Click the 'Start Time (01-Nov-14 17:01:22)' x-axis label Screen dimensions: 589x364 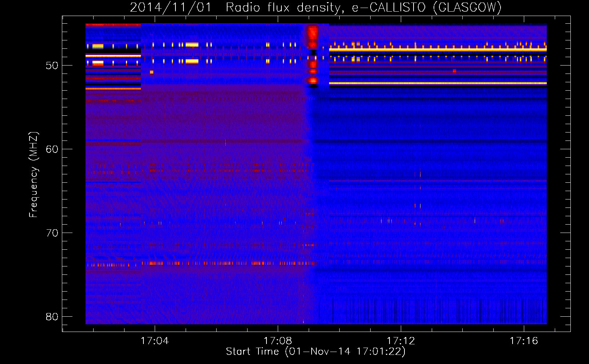(x=316, y=352)
